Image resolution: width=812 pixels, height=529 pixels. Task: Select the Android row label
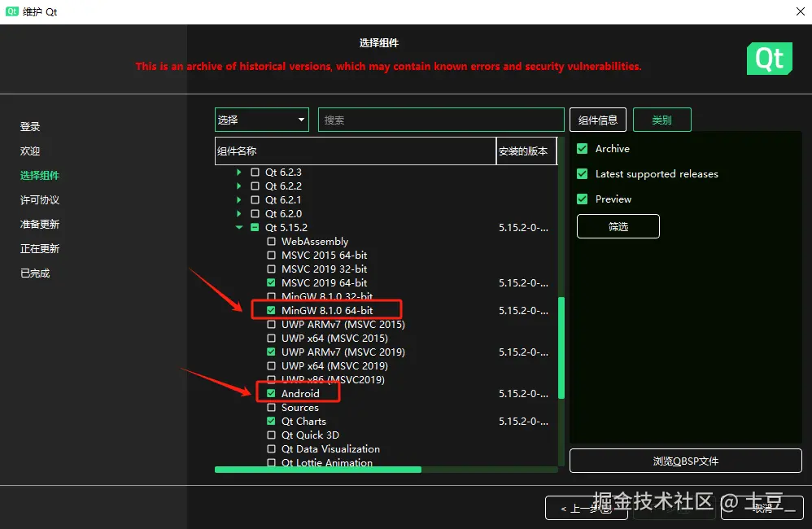(x=300, y=393)
